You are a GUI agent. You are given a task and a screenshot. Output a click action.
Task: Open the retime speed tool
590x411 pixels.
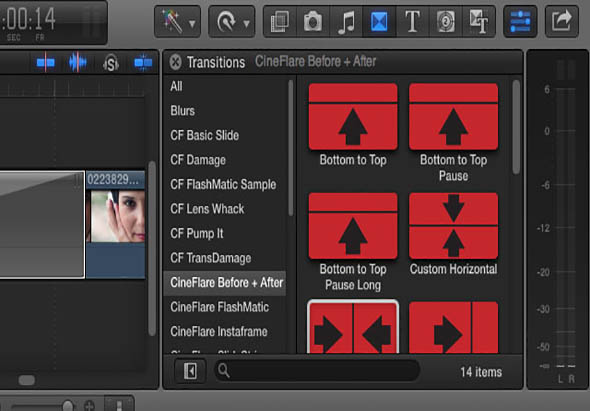226,21
